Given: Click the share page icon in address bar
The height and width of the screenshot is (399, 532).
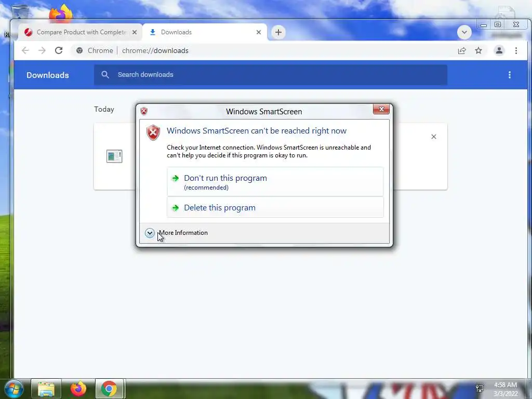Looking at the screenshot, I should [462, 50].
